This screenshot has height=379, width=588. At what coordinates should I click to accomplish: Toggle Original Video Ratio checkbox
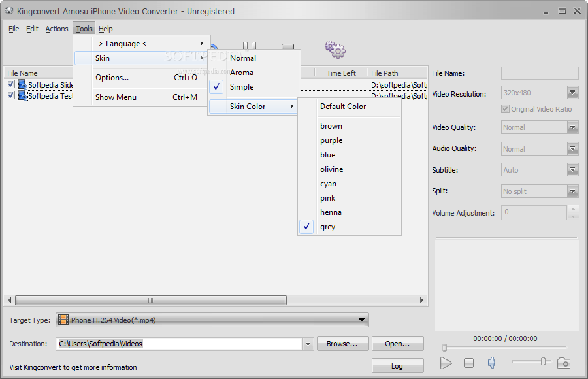505,109
